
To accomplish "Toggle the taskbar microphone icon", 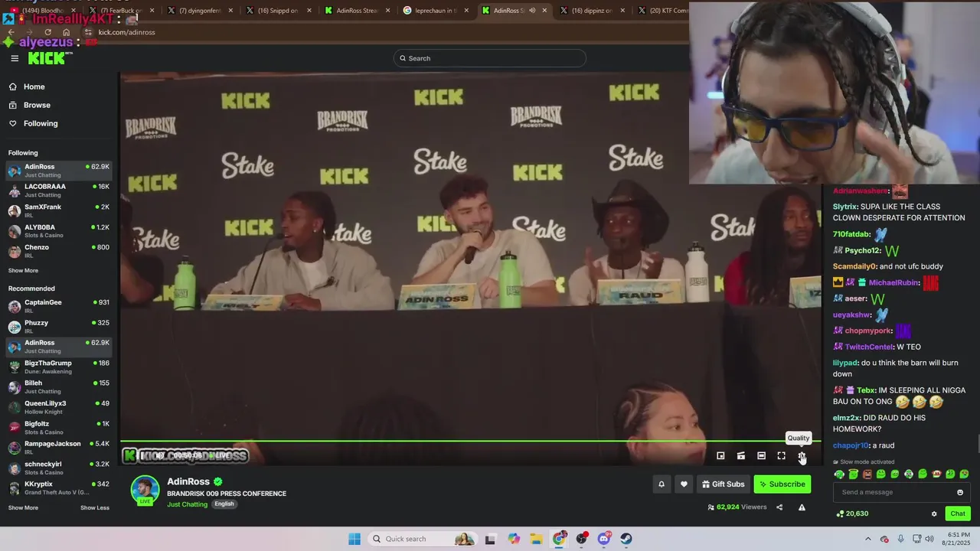I will pyautogui.click(x=900, y=539).
